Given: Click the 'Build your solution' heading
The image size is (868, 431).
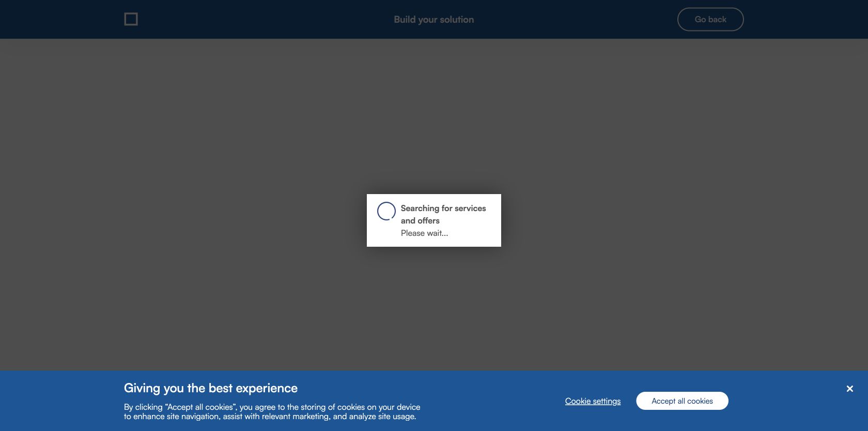Looking at the screenshot, I should coord(434,20).
